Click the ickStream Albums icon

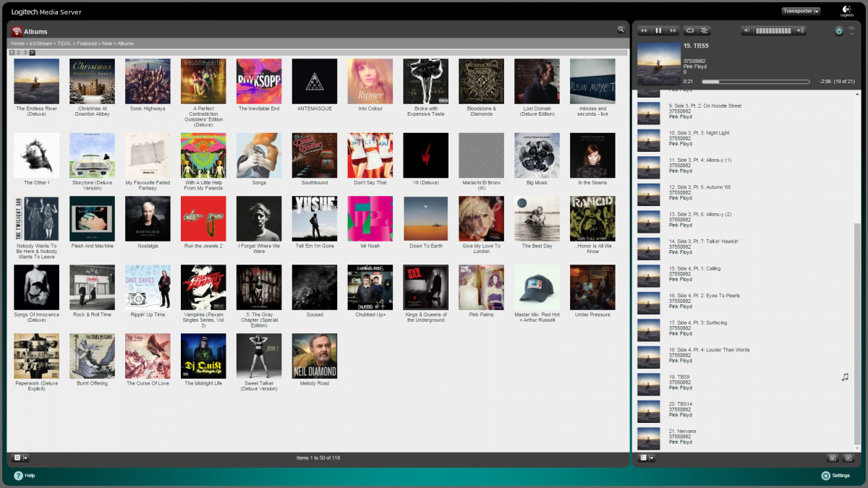point(17,31)
